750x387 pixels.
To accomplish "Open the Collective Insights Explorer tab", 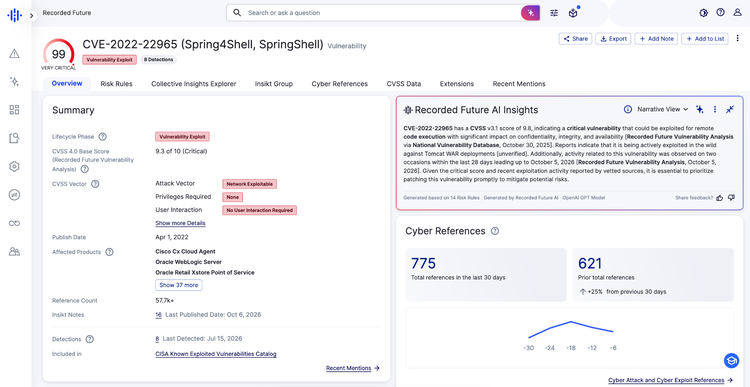I will 194,84.
